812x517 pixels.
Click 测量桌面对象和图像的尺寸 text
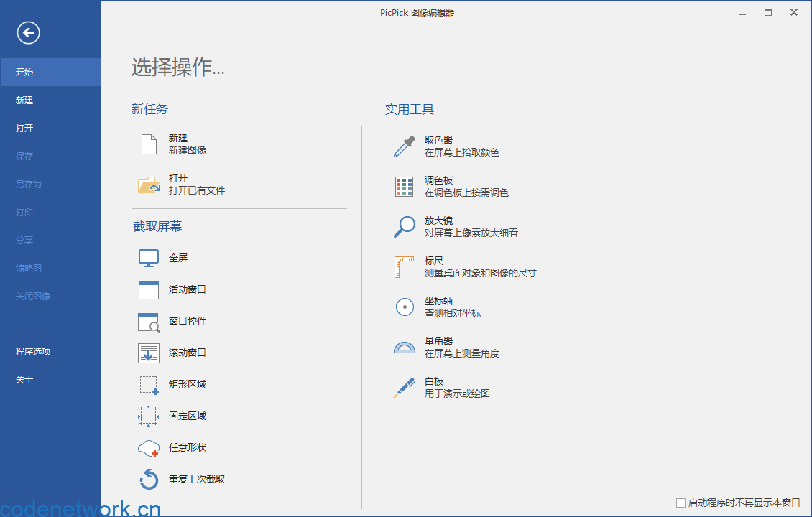point(481,273)
